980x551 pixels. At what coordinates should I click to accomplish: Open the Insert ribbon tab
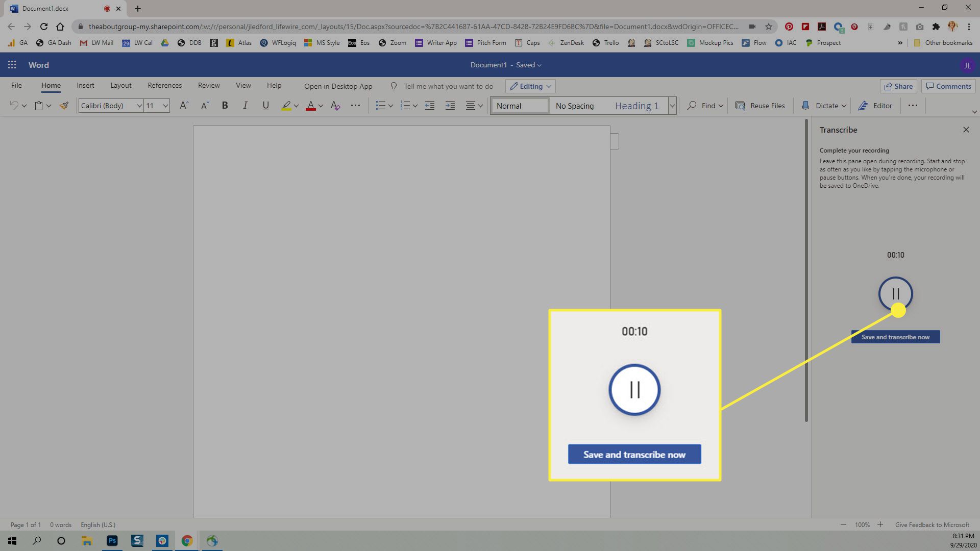point(85,85)
